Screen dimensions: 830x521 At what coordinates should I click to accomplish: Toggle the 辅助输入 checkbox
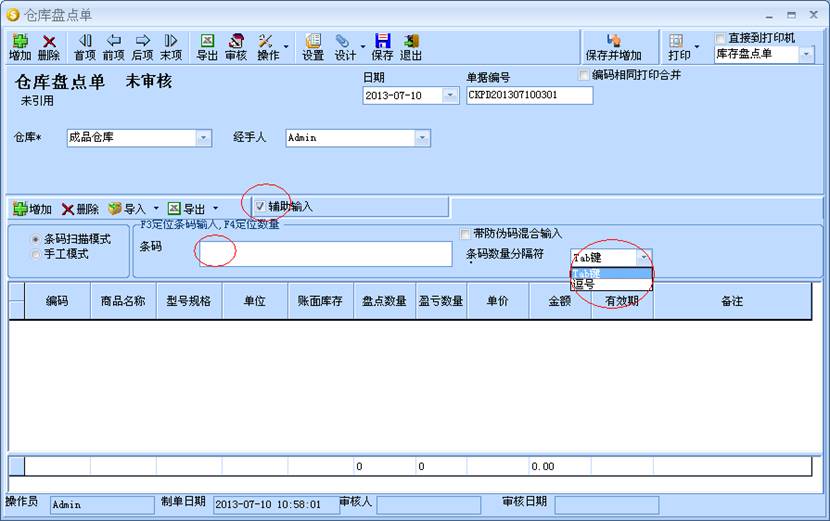pos(260,206)
